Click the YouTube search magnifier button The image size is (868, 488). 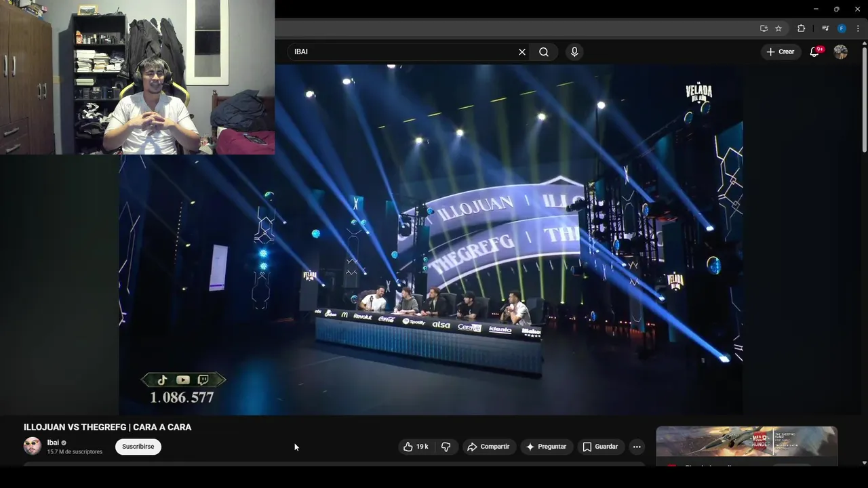click(x=544, y=52)
